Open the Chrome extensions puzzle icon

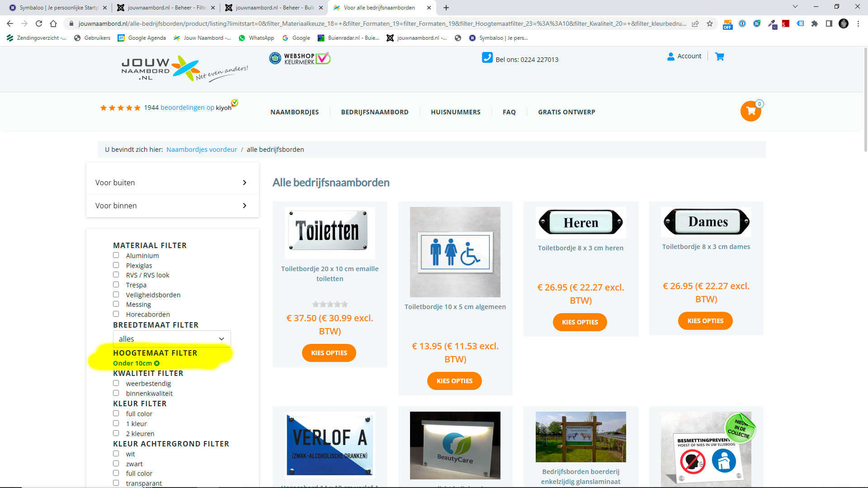(x=814, y=23)
